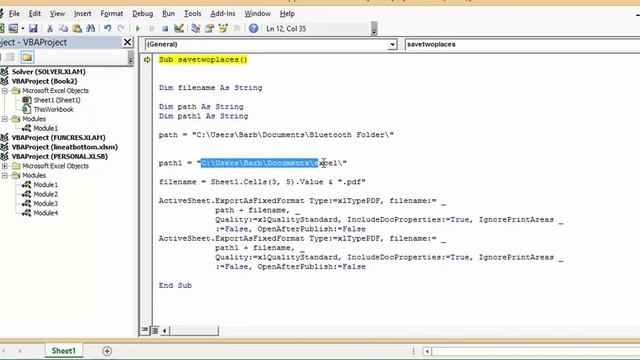Undo the last edit
The width and height of the screenshot is (640, 360).
point(107,28)
